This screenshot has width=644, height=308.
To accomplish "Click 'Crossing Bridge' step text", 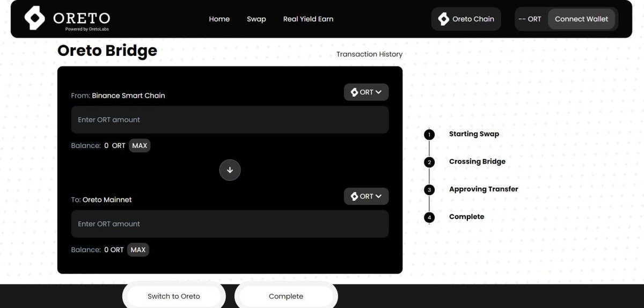I will tap(477, 162).
